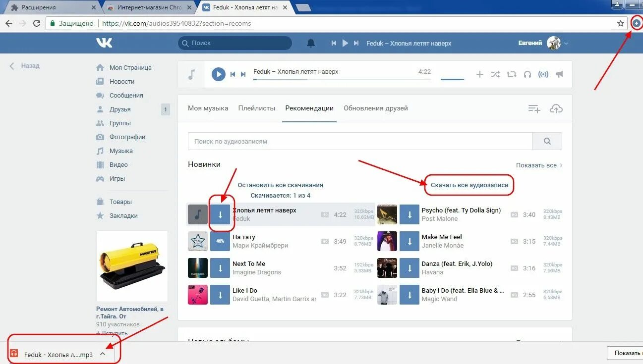Click the VK search field
Image resolution: width=643 pixels, height=364 pixels.
pyautogui.click(x=235, y=43)
